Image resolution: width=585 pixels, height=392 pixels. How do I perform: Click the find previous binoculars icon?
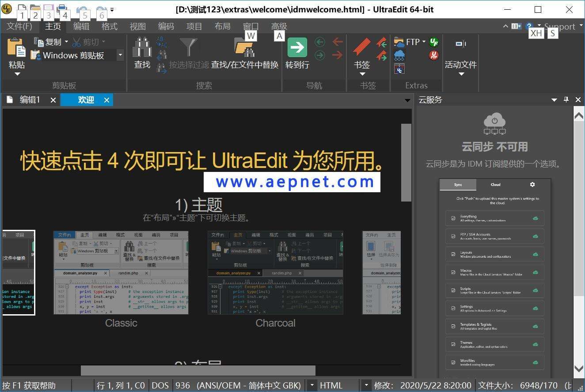point(162,55)
